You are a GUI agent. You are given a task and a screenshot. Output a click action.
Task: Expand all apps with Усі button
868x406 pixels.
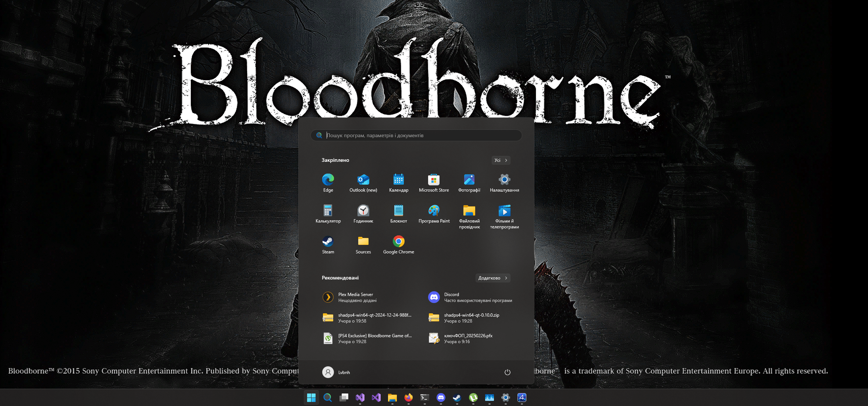(x=501, y=160)
